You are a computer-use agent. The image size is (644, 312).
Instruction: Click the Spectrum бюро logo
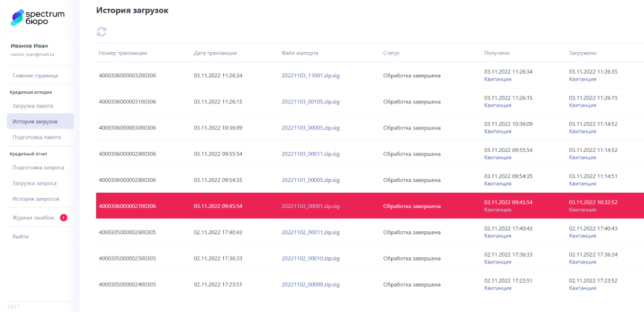37,17
